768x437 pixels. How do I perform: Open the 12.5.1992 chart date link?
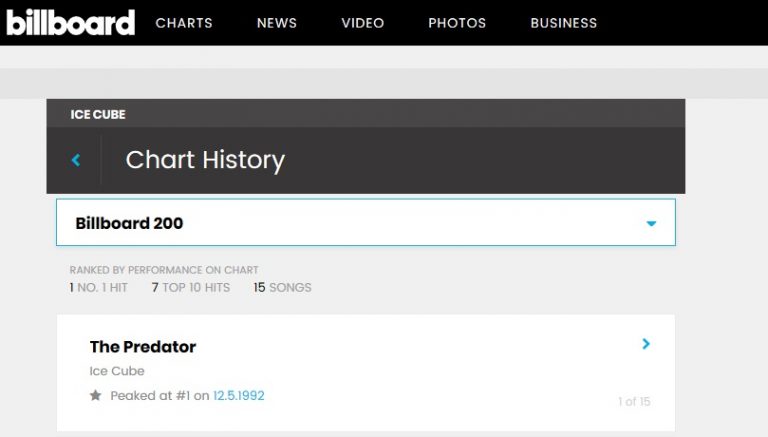(x=238, y=396)
